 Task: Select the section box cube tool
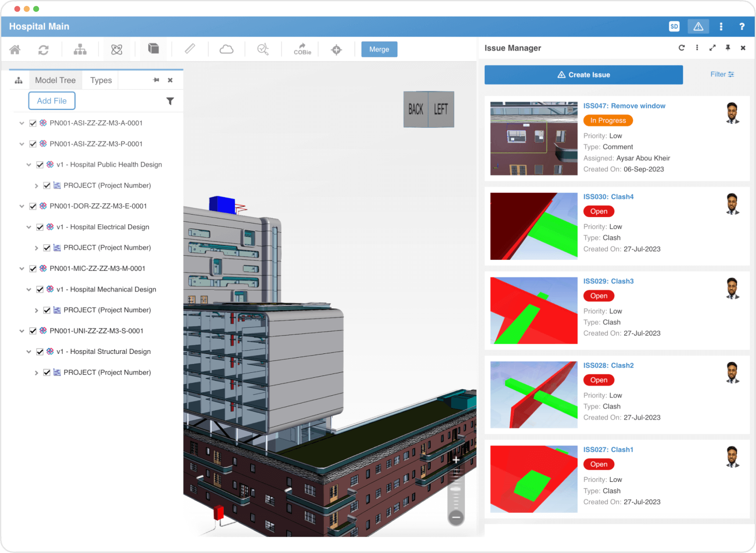click(154, 49)
